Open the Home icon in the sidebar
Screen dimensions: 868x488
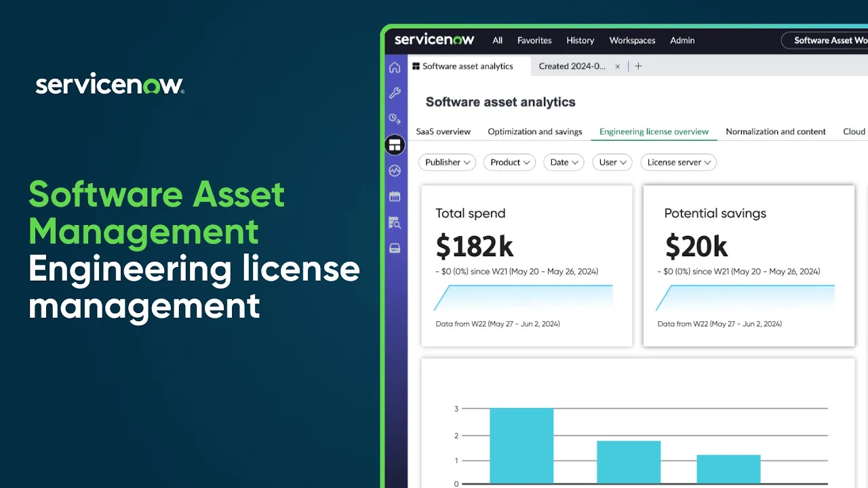coord(395,67)
